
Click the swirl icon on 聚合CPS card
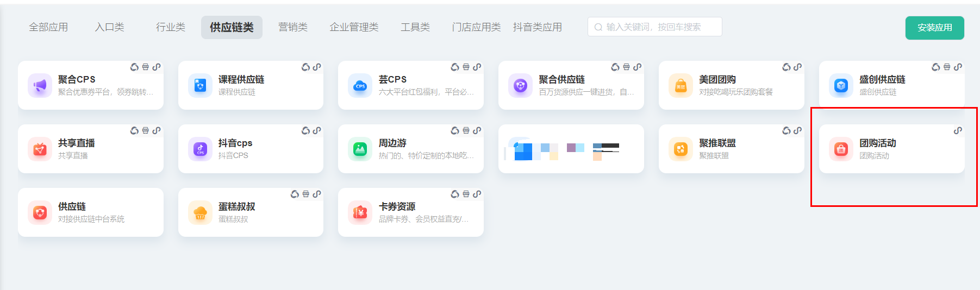134,67
